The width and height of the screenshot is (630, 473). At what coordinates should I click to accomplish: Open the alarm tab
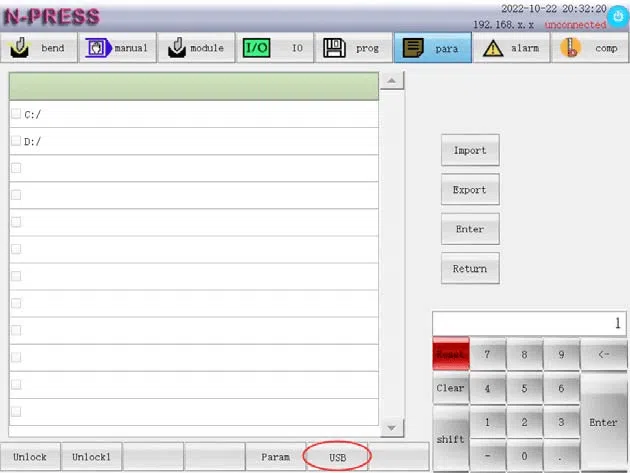pos(511,48)
